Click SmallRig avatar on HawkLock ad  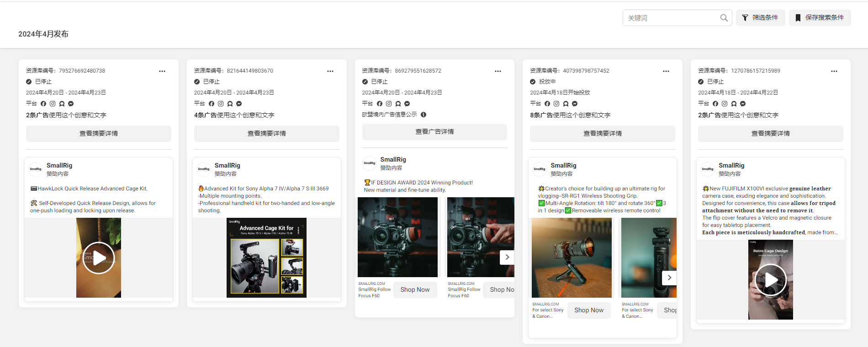(36, 169)
